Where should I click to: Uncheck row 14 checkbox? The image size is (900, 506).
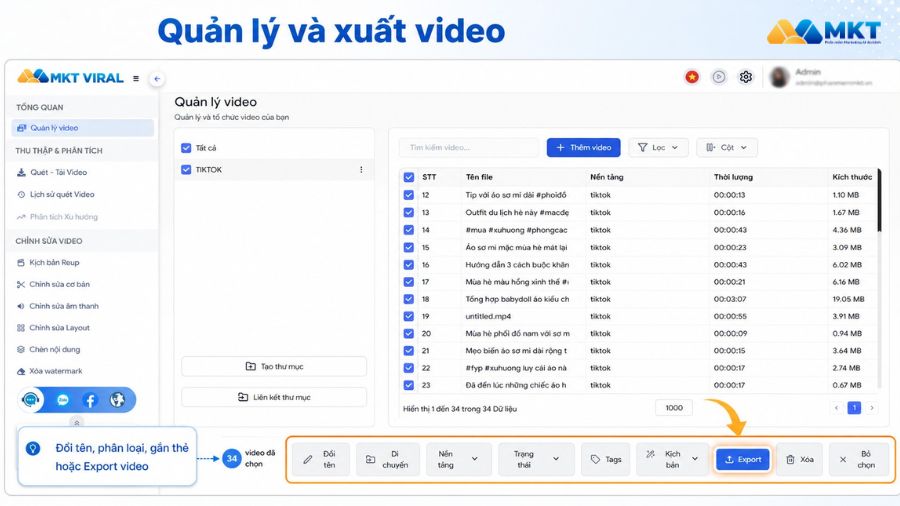(x=409, y=230)
